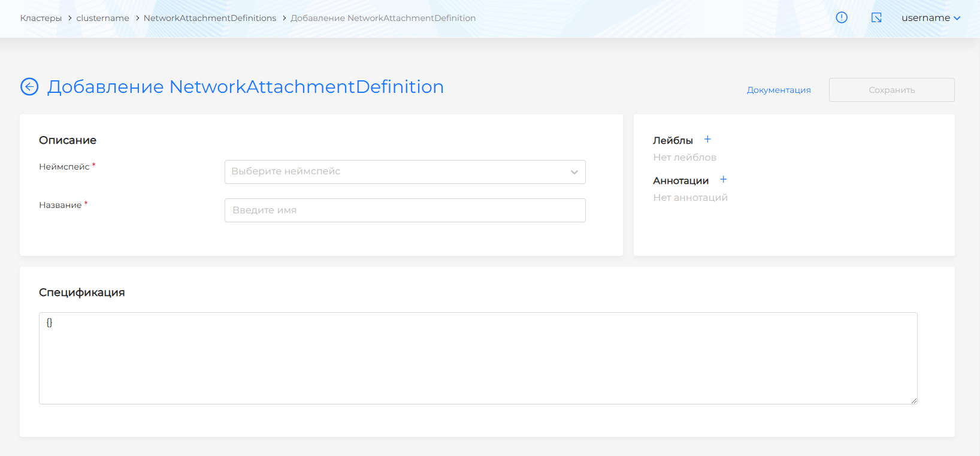Click the square arrow icon in header

pyautogui.click(x=876, y=18)
